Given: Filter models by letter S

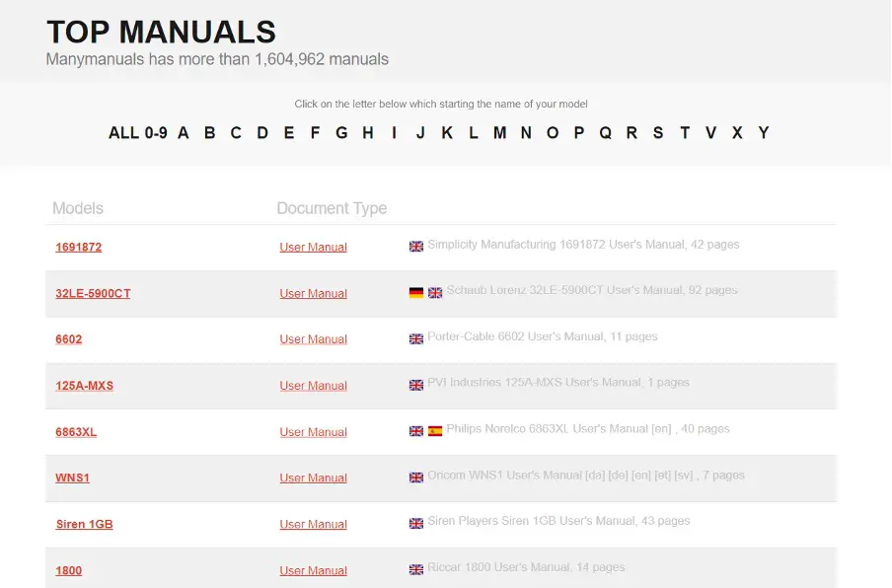Looking at the screenshot, I should [x=658, y=132].
